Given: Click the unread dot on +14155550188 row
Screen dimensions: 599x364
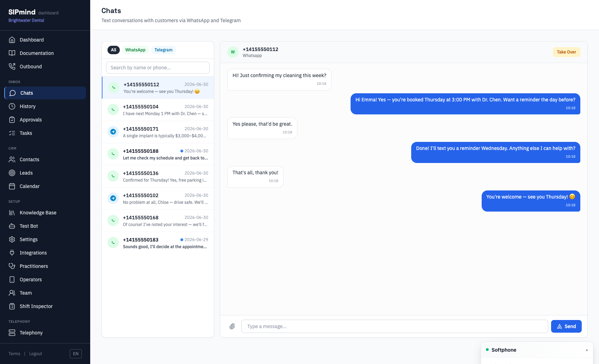Looking at the screenshot, I should [182, 151].
